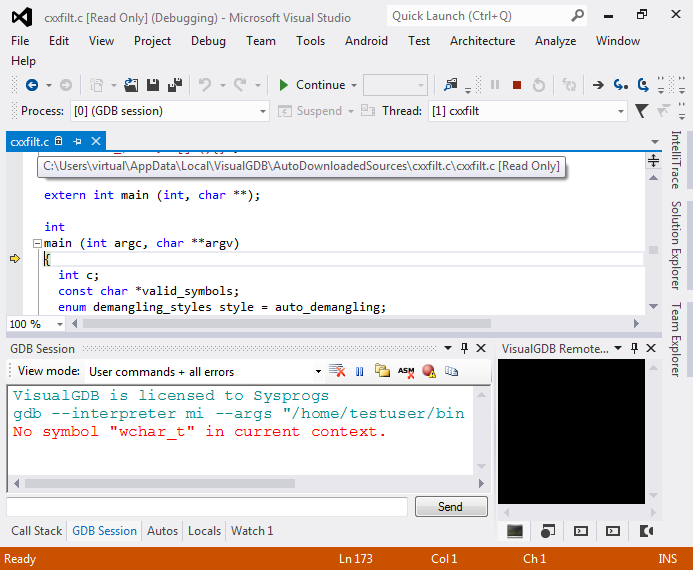Click the ASM disable icon in GDB Session

point(406,372)
